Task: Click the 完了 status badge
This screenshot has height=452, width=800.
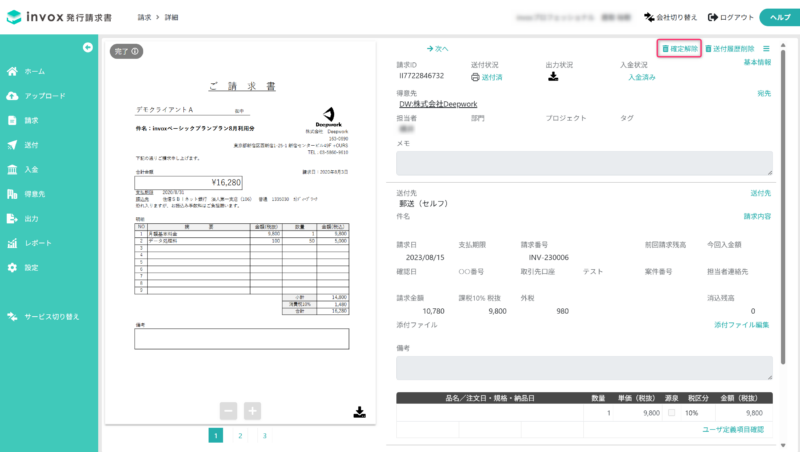Action: (x=127, y=51)
